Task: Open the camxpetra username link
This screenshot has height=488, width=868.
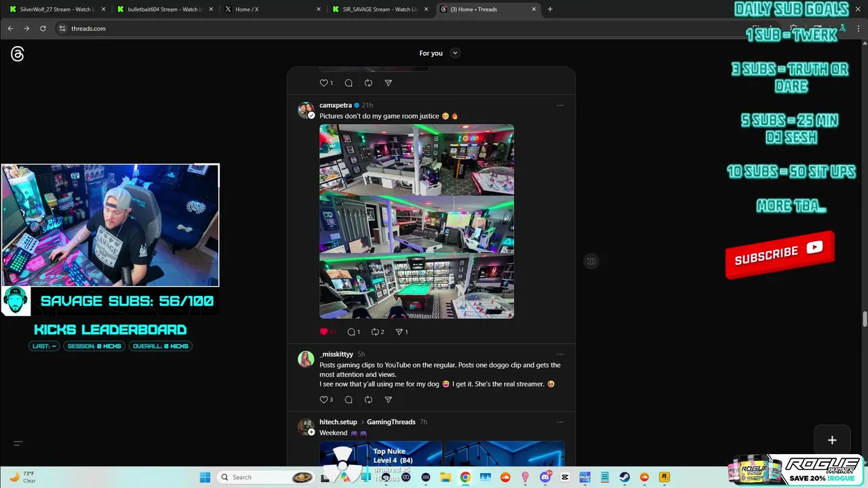Action: 336,105
